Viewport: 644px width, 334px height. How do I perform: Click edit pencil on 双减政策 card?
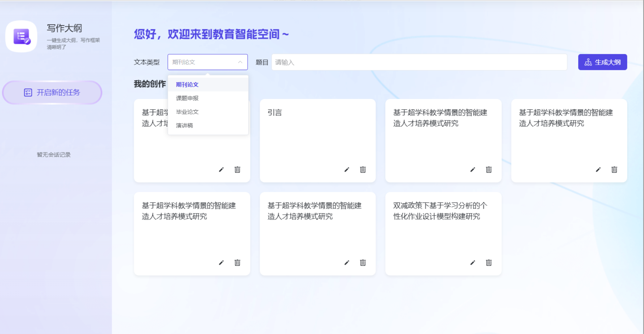pyautogui.click(x=473, y=263)
